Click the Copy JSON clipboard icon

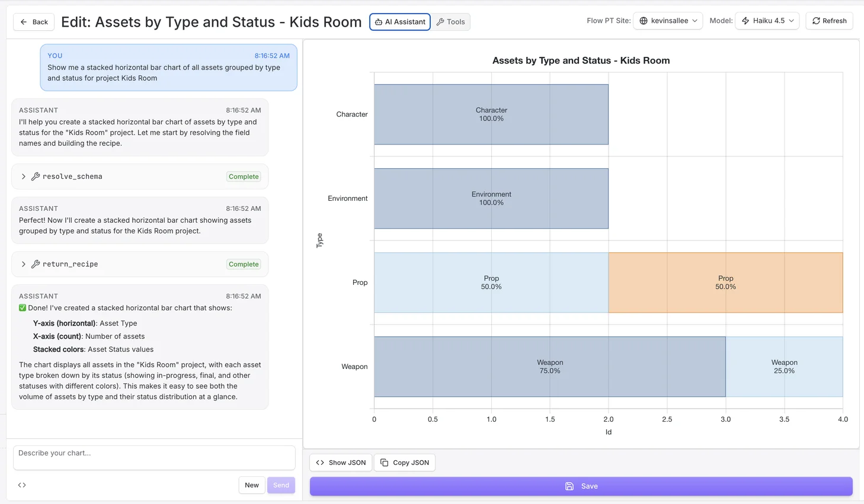click(x=385, y=463)
